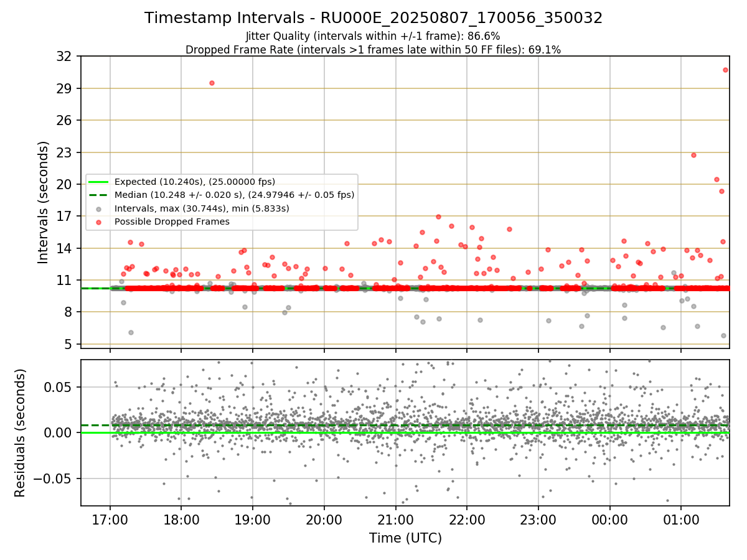Click the 'Residuals (seconds)' y-axis label

(x=20, y=433)
